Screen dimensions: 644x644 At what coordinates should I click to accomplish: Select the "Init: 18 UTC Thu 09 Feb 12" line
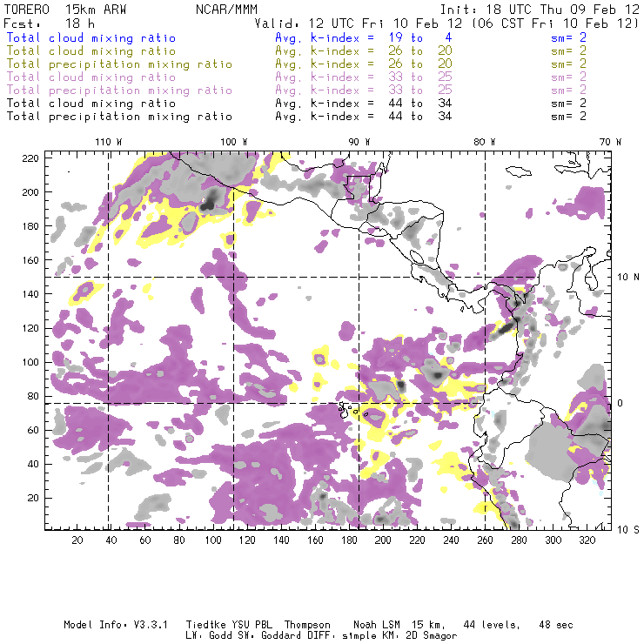point(540,10)
